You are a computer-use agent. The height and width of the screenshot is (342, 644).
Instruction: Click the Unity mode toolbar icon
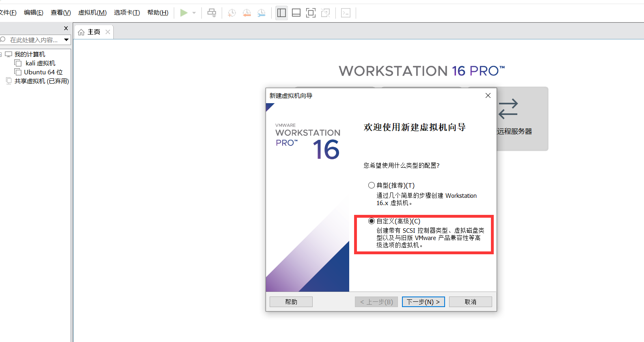pyautogui.click(x=326, y=13)
